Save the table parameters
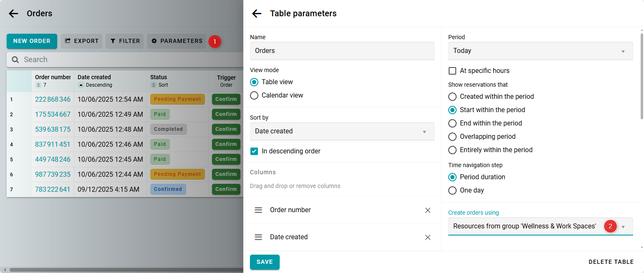This screenshot has height=273, width=644. 265,262
